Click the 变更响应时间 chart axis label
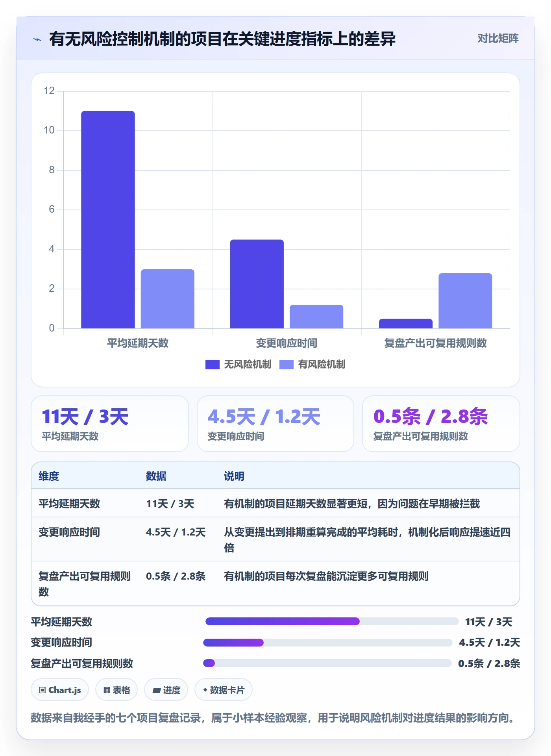 tap(287, 343)
